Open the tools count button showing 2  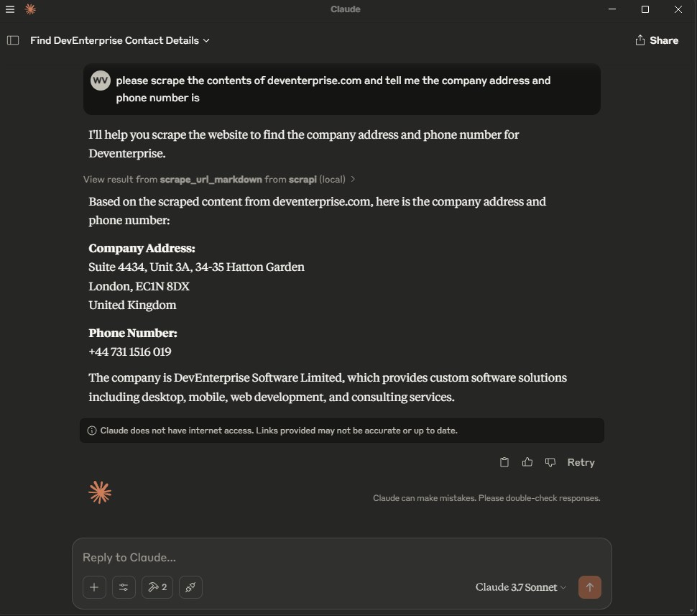click(x=157, y=587)
